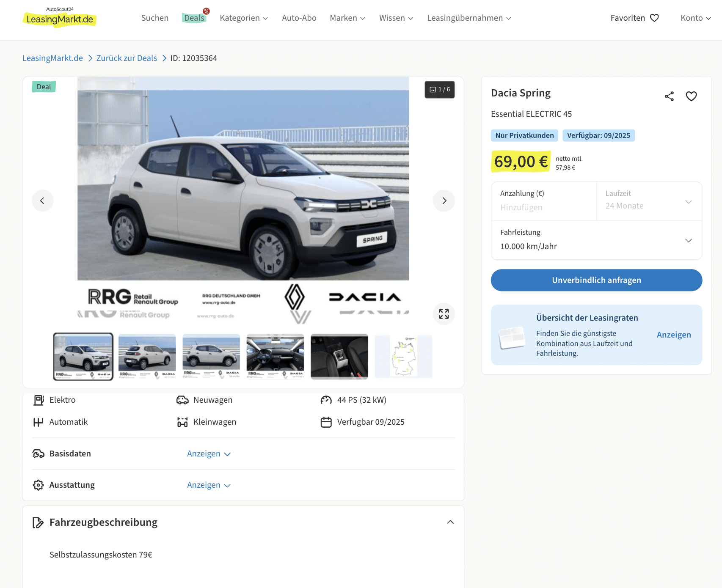Click Selbstzulassungskosten 79€ text
Screen dimensions: 722x588
pyautogui.click(x=101, y=555)
